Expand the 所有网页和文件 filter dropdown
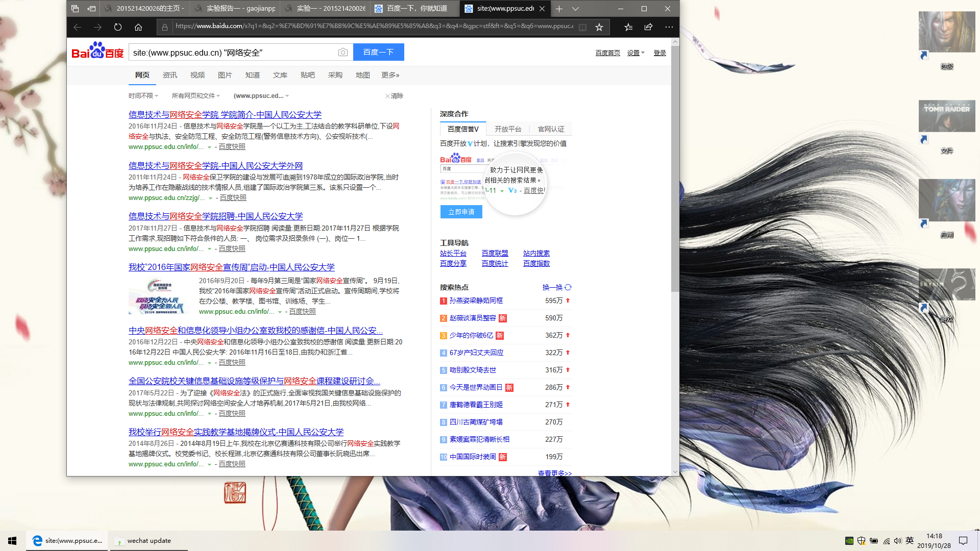980x551 pixels. click(x=195, y=96)
